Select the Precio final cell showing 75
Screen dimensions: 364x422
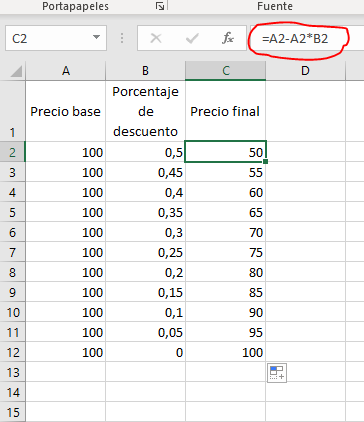[x=225, y=252]
